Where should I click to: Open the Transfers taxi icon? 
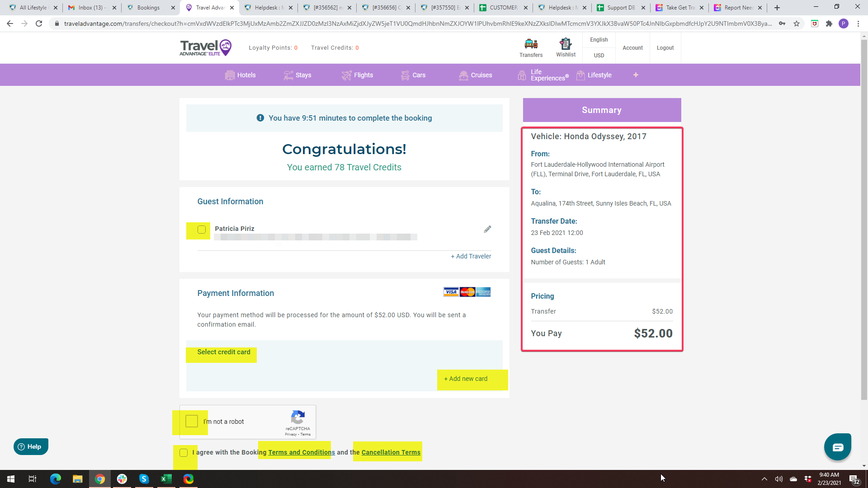[x=531, y=45]
